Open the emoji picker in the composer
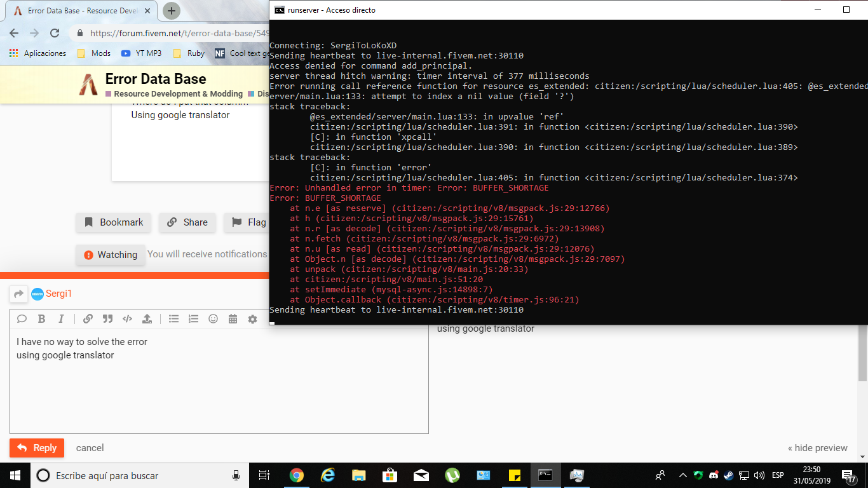The image size is (868, 488). coord(214,319)
